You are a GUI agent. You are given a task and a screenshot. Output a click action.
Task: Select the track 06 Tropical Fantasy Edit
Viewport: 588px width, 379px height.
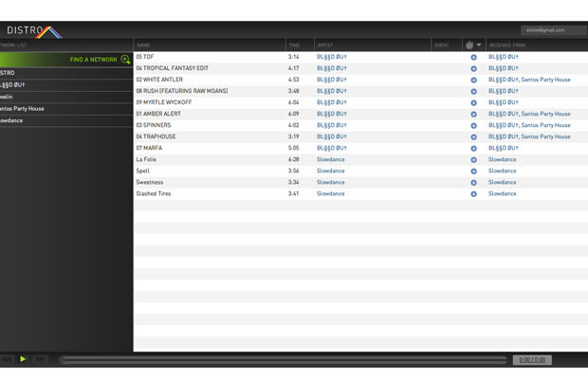point(172,68)
